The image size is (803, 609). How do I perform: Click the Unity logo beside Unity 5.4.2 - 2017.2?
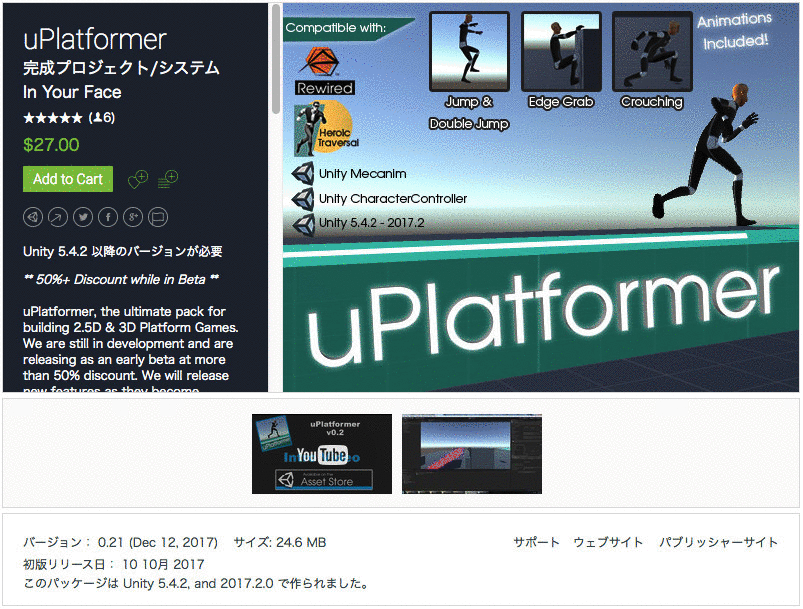[x=303, y=223]
